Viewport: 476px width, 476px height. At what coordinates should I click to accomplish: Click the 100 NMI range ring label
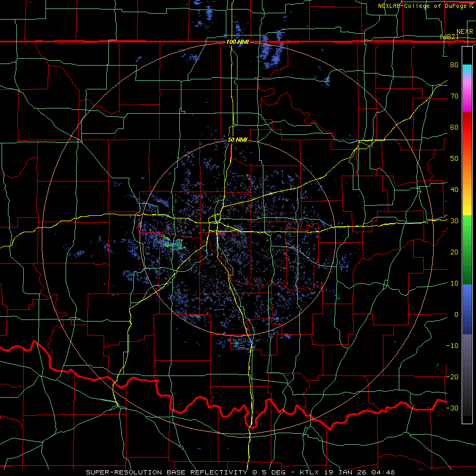coord(237,42)
